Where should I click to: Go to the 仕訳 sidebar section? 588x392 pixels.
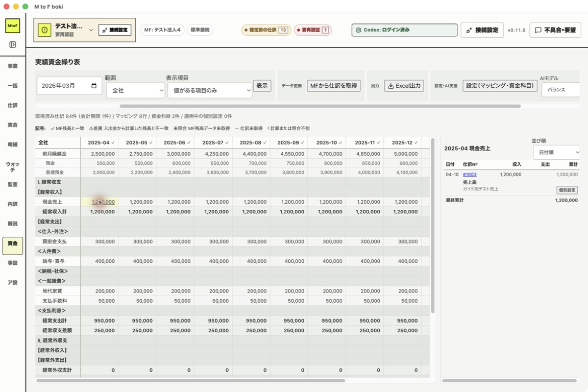click(x=12, y=105)
